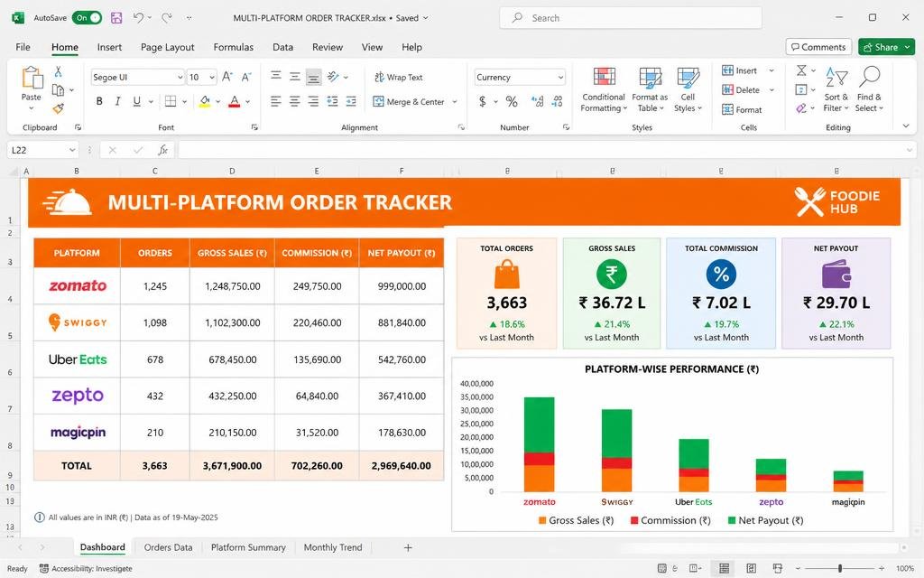Collapse the ribbon with the chevron

[906, 126]
